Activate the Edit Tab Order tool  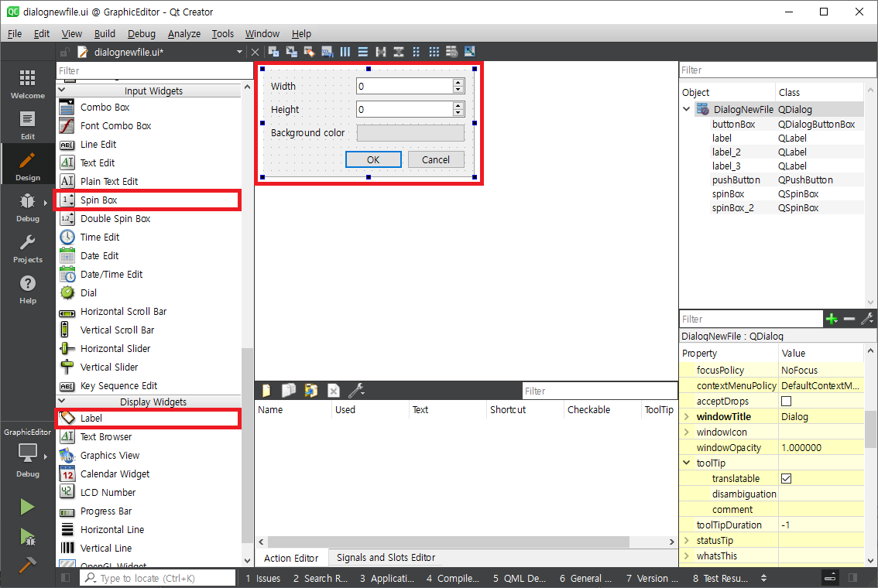(328, 52)
